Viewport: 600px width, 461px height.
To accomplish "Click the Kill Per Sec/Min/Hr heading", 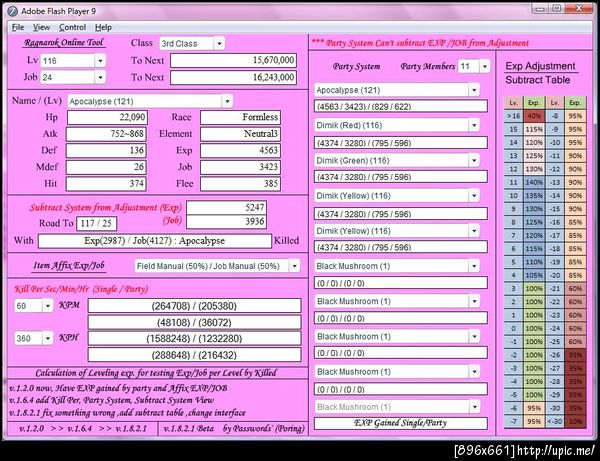I will (x=81, y=289).
